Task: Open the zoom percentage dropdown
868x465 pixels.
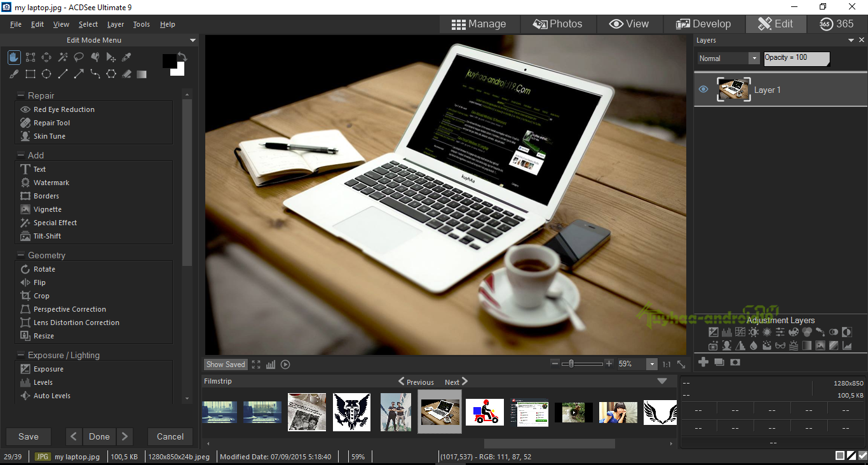Action: pyautogui.click(x=651, y=364)
